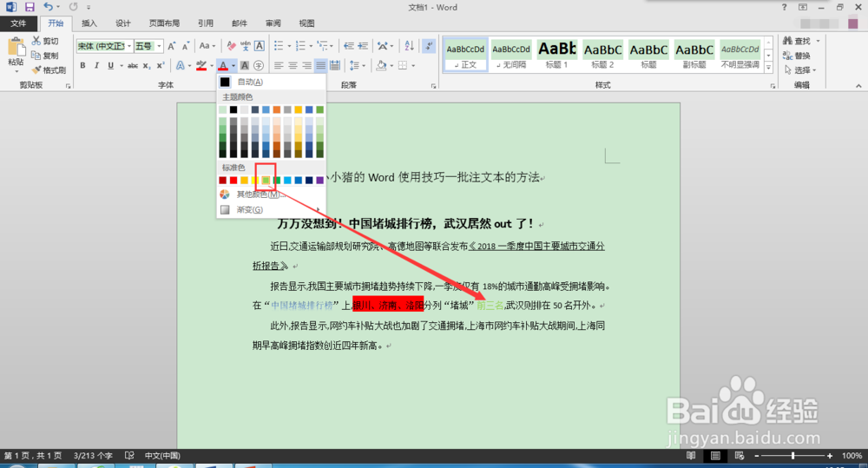Open the Paste (粘贴) dropdown arrow
Viewport: 868px width, 468px height.
tap(16, 72)
